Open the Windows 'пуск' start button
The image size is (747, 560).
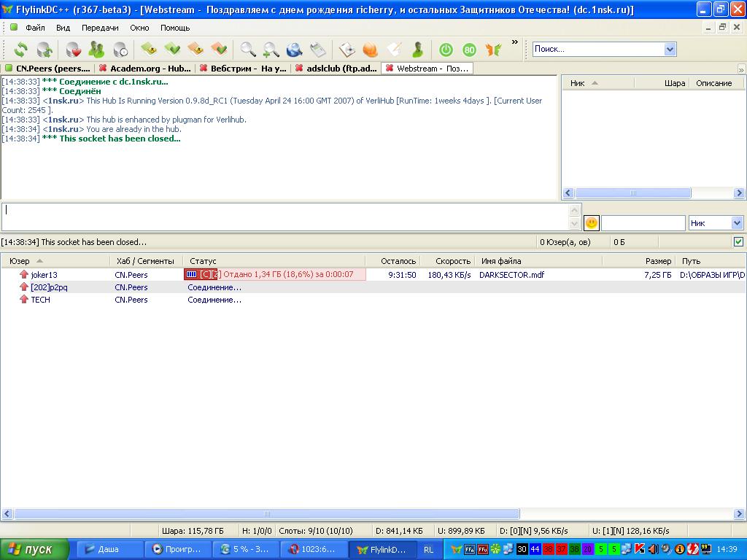(x=34, y=549)
